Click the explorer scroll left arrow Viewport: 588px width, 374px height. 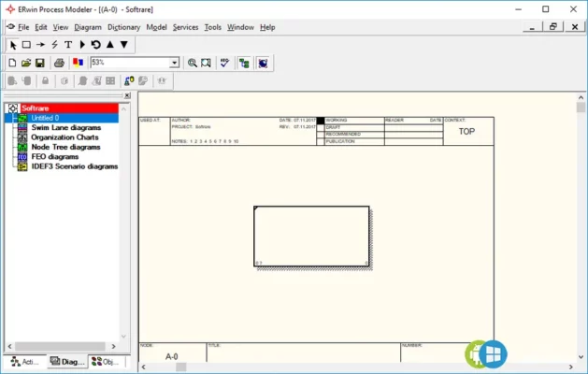(9, 346)
